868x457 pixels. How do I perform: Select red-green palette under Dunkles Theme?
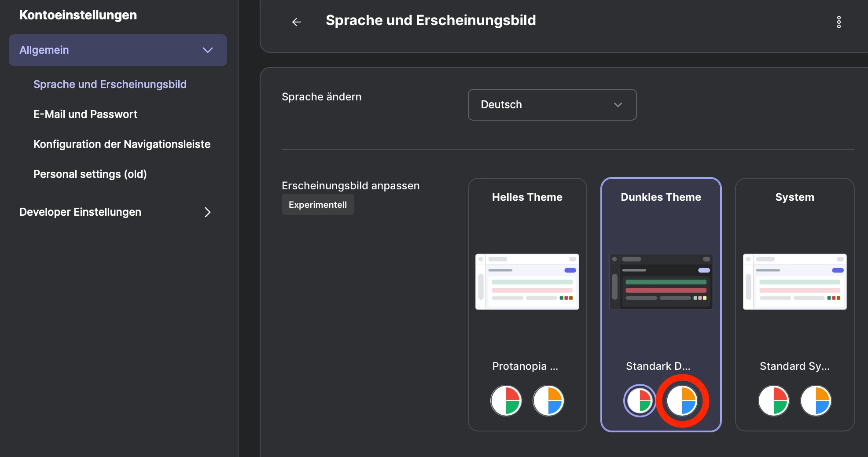click(640, 401)
